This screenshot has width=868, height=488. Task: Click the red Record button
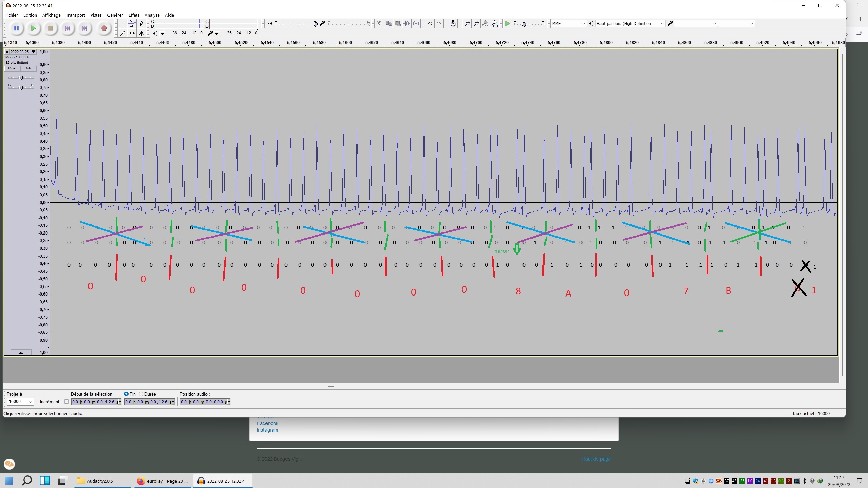(x=104, y=28)
